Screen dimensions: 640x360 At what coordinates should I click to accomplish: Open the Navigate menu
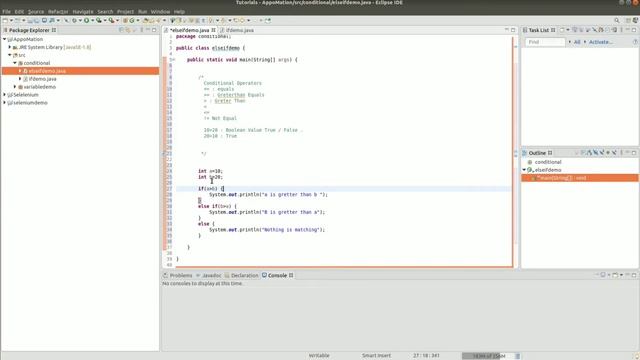83,11
